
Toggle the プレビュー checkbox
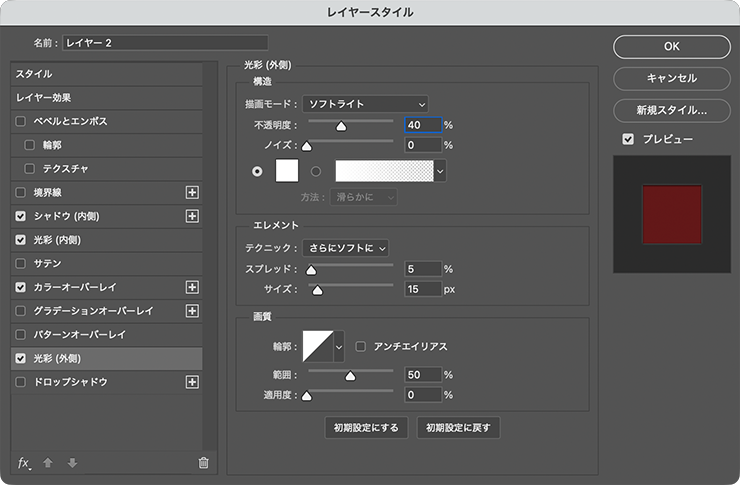pos(627,139)
